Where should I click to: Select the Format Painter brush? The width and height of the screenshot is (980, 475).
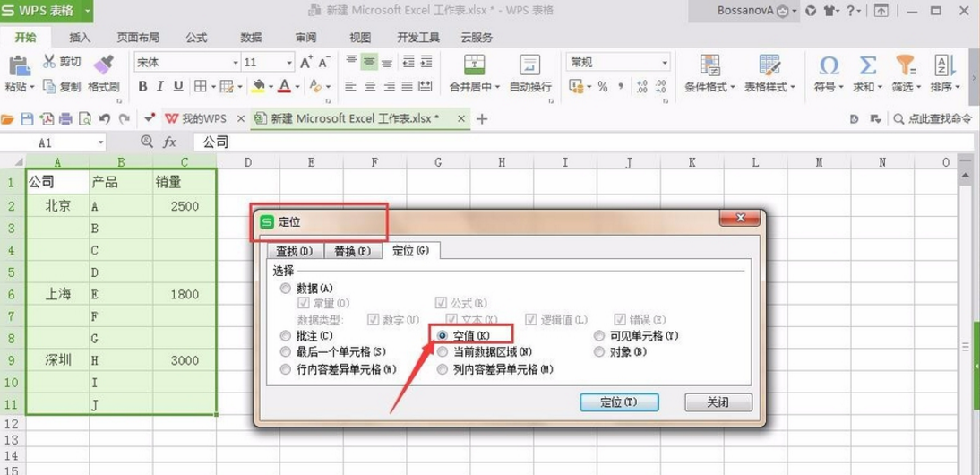point(103,65)
